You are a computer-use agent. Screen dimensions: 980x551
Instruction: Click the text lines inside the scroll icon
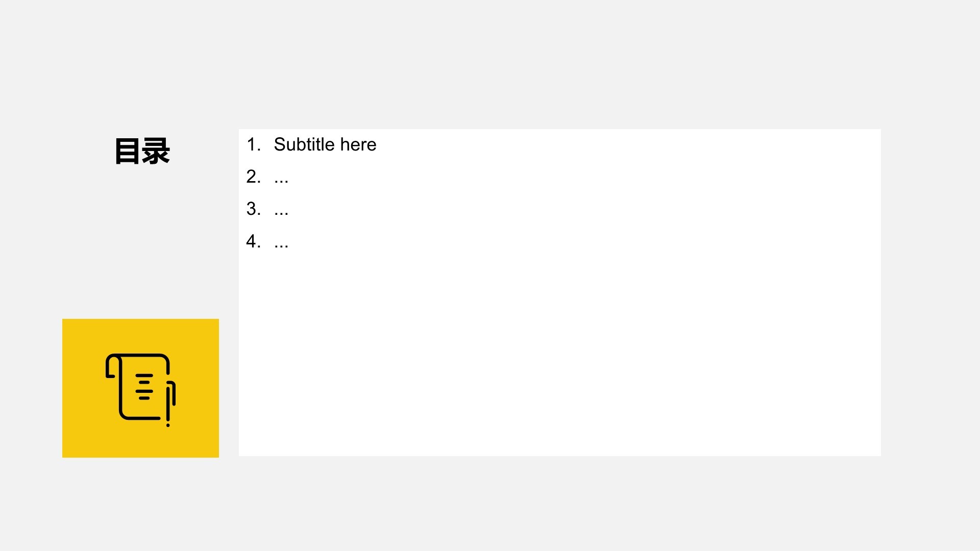144,387
